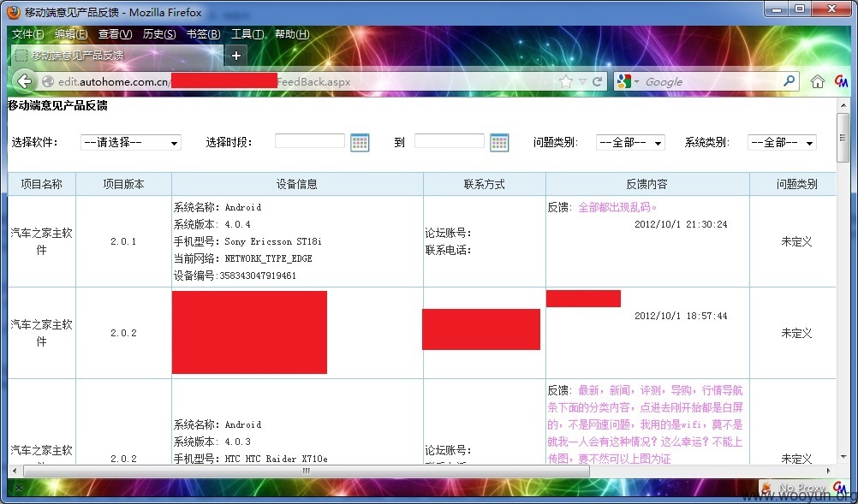Click the toolbar add-on icon beside home
This screenshot has width=858, height=504.
[841, 81]
